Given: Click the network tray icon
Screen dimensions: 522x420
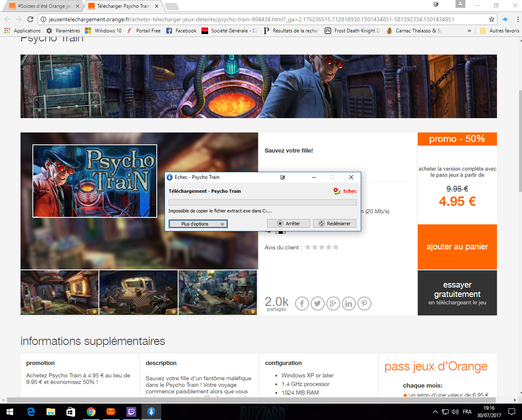Looking at the screenshot, I should 445,412.
